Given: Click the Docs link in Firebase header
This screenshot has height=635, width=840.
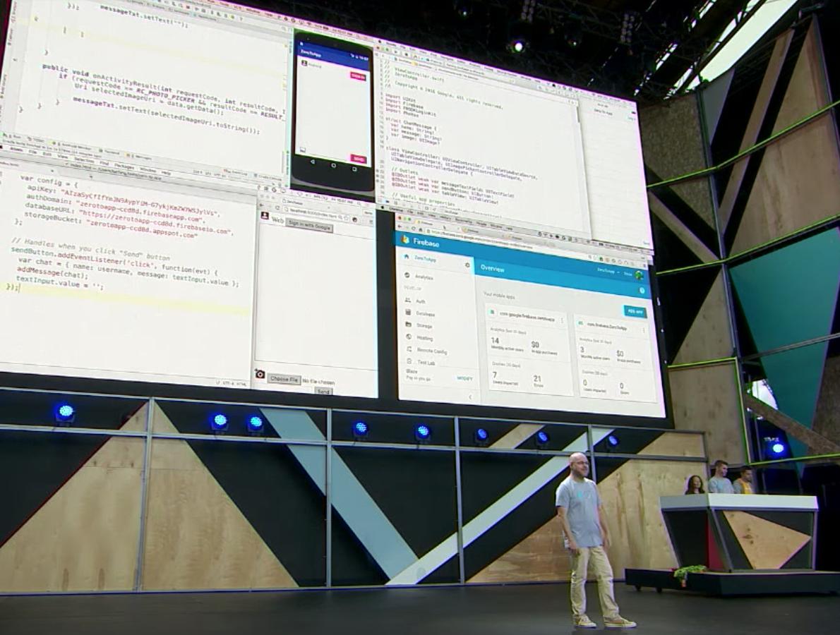Looking at the screenshot, I should click(x=628, y=274).
